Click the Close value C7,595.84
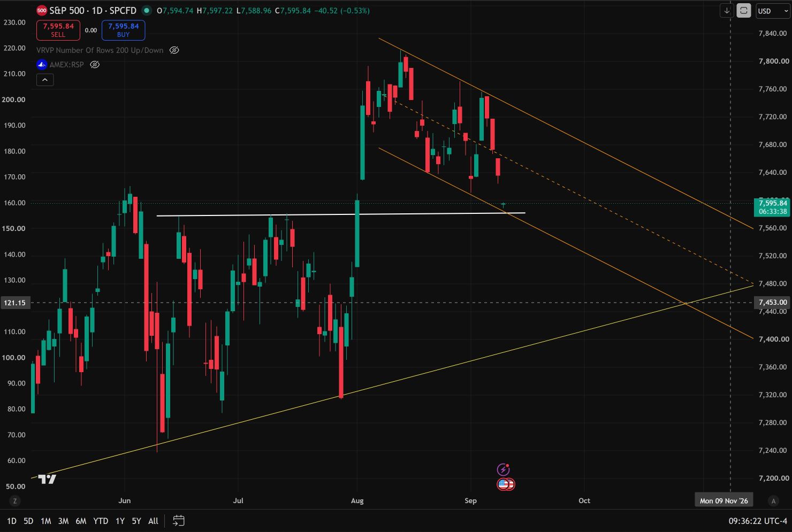792x532 pixels. pos(293,11)
